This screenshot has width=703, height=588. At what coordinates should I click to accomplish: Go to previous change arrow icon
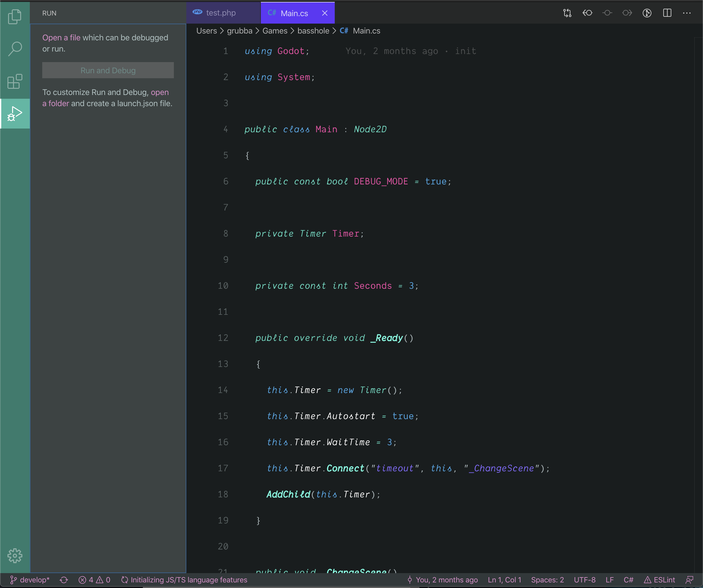click(587, 13)
